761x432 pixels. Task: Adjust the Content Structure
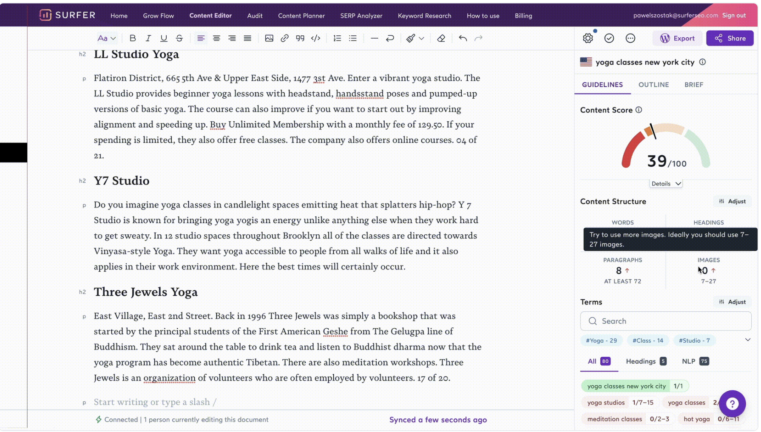click(x=732, y=201)
